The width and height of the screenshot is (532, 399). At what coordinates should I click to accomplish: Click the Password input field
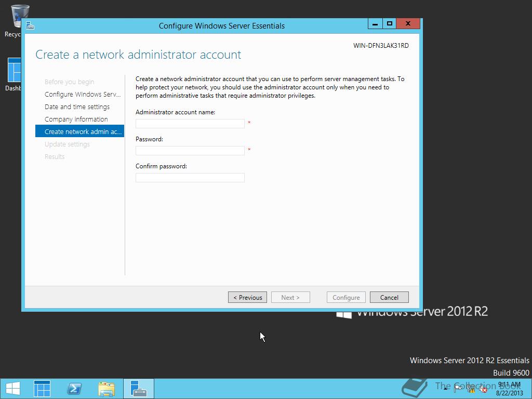tap(190, 151)
